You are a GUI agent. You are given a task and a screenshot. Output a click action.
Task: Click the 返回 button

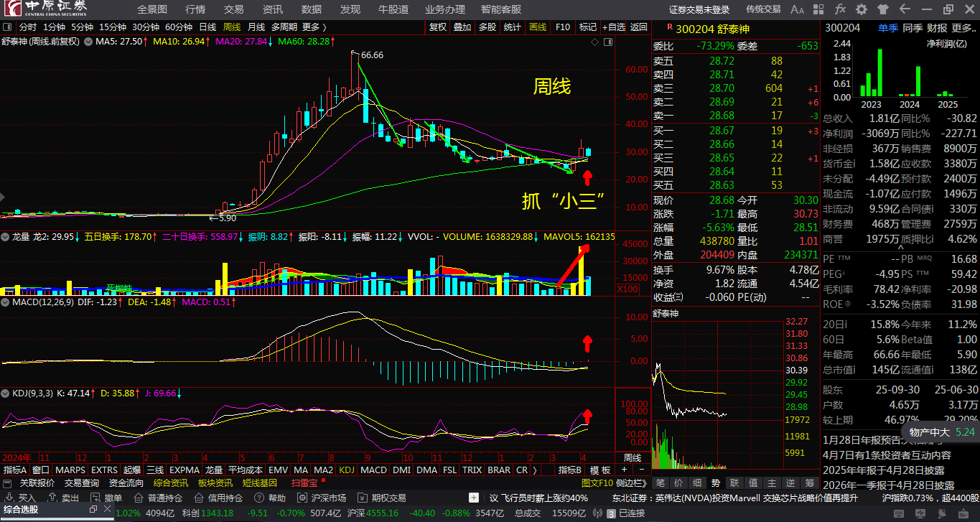coord(639,27)
